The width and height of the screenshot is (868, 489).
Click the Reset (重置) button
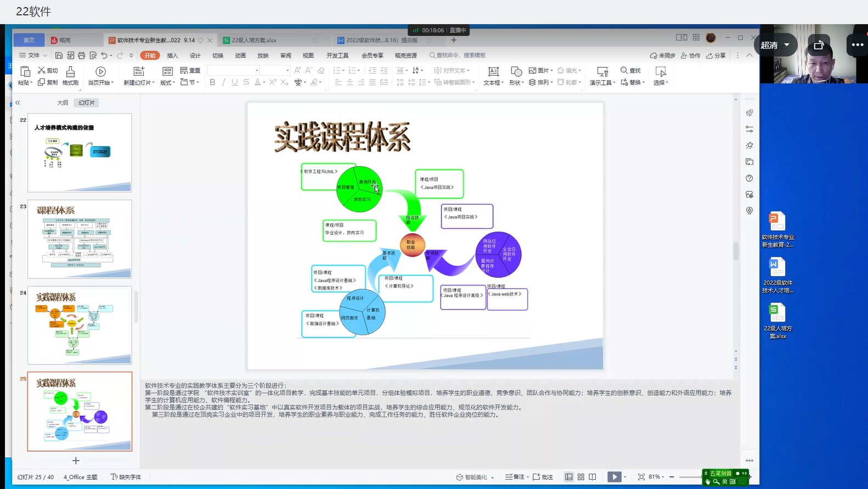pyautogui.click(x=190, y=70)
